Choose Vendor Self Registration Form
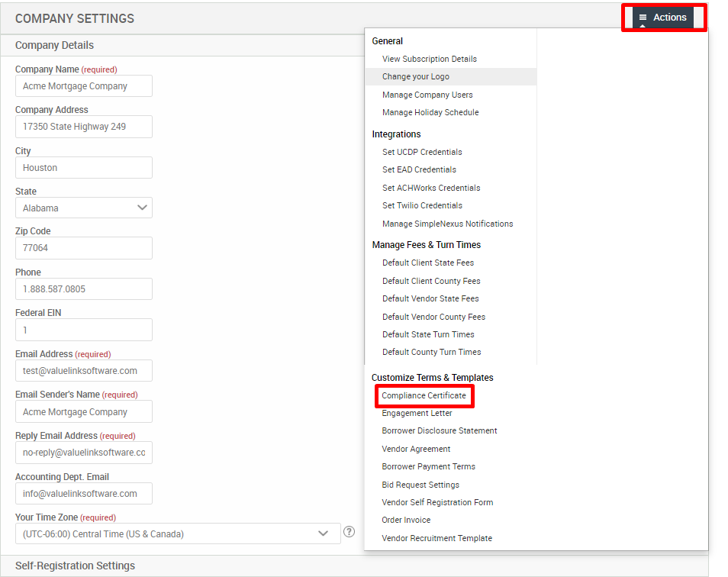The image size is (728, 577). click(437, 502)
